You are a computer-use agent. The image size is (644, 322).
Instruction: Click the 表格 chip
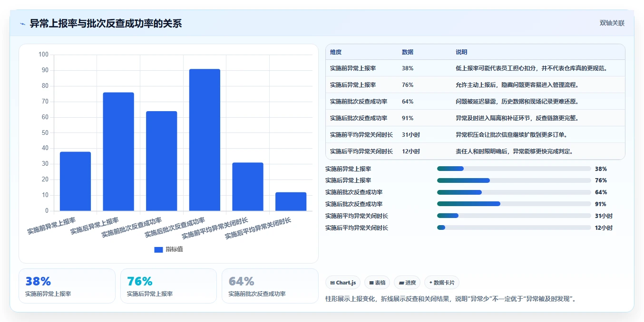pos(377,283)
